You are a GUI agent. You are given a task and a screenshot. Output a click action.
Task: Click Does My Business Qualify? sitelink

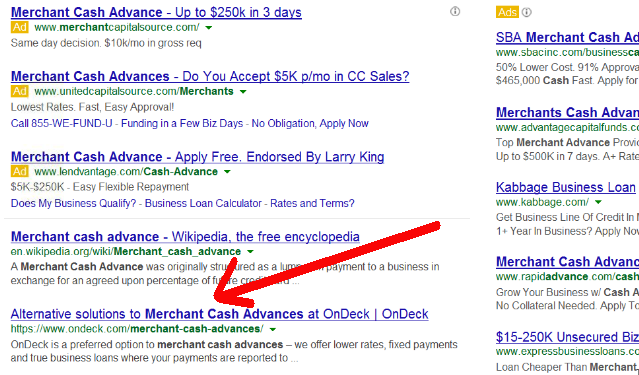(x=73, y=203)
